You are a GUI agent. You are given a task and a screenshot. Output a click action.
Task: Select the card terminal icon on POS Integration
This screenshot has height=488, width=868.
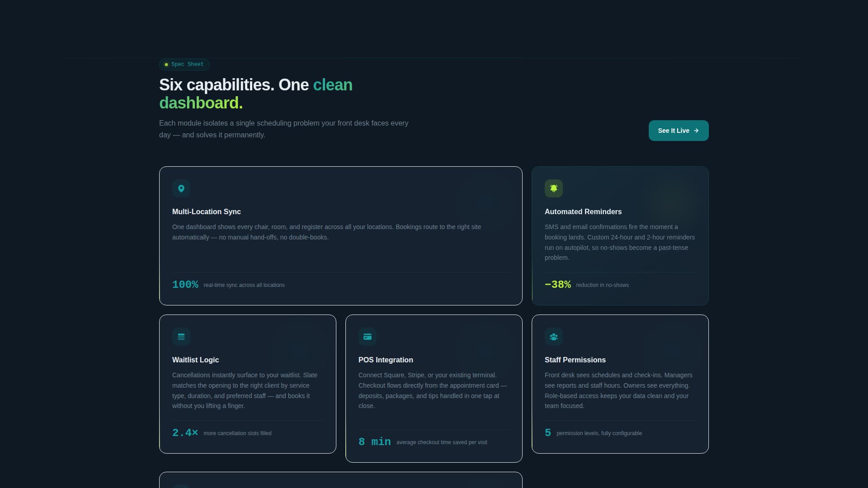[x=367, y=337]
